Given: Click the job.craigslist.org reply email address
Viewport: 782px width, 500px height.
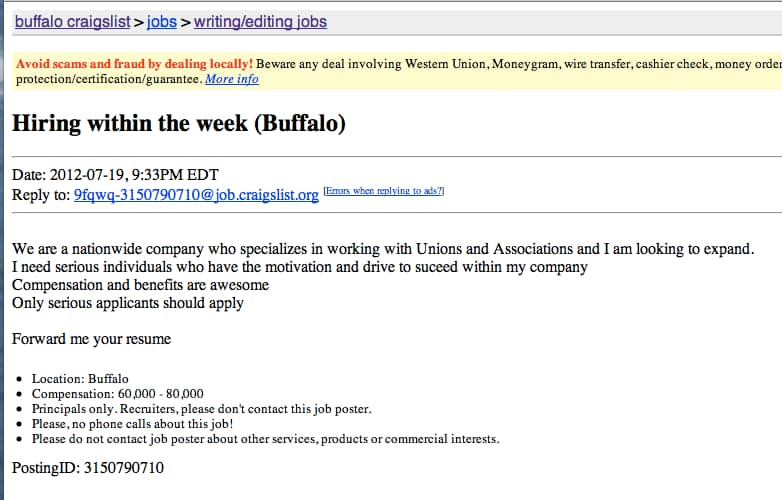Looking at the screenshot, I should click(196, 195).
